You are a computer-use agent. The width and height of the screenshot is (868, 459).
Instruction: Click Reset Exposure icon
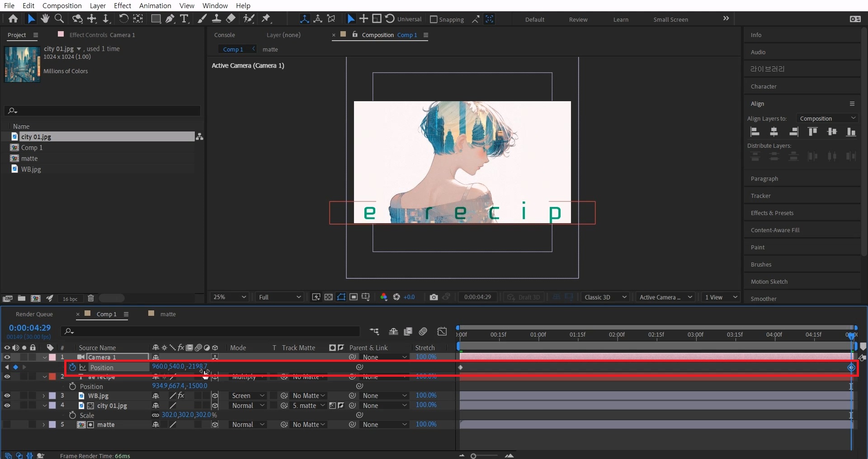(x=396, y=297)
